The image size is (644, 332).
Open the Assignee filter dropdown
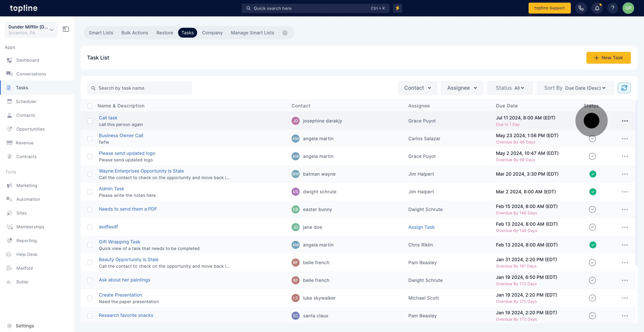(462, 88)
